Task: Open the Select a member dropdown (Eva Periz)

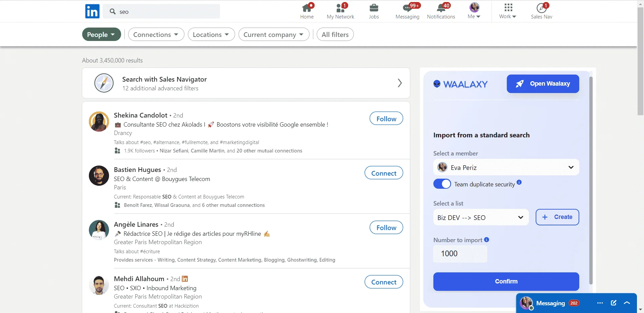Action: pyautogui.click(x=506, y=167)
